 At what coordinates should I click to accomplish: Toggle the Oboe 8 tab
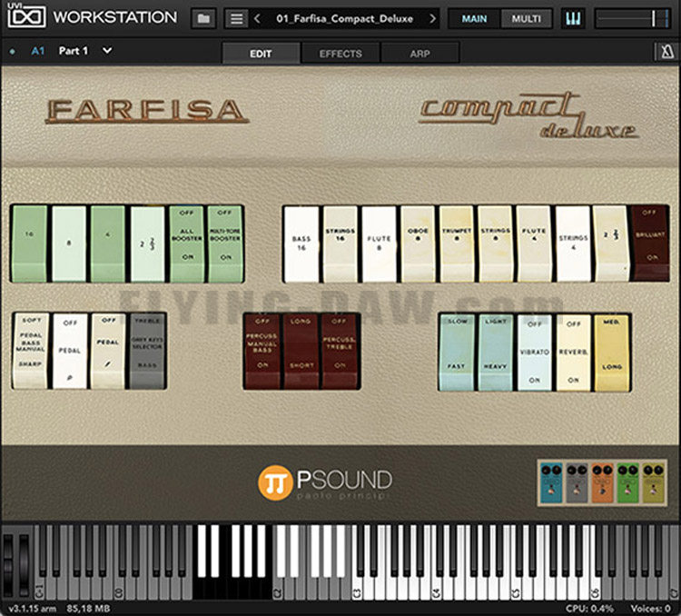(x=418, y=243)
